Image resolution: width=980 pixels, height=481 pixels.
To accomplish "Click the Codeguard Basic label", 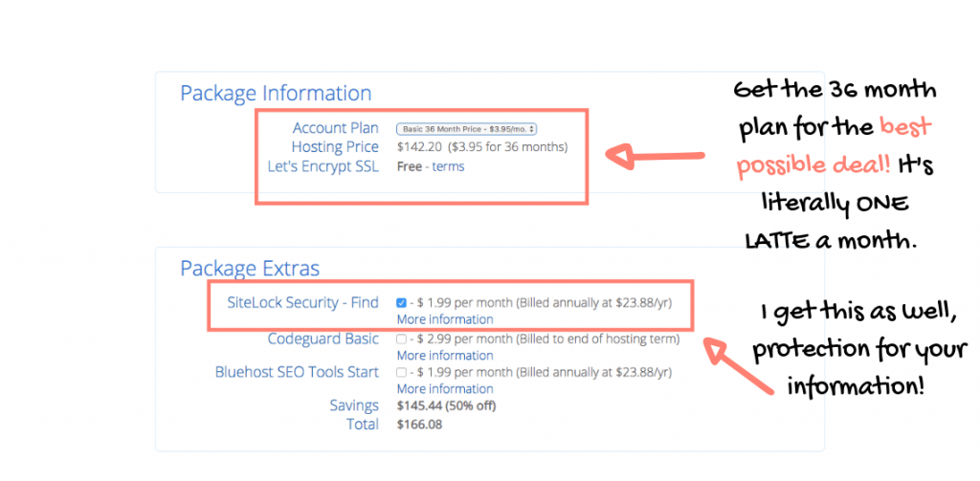I will (323, 339).
